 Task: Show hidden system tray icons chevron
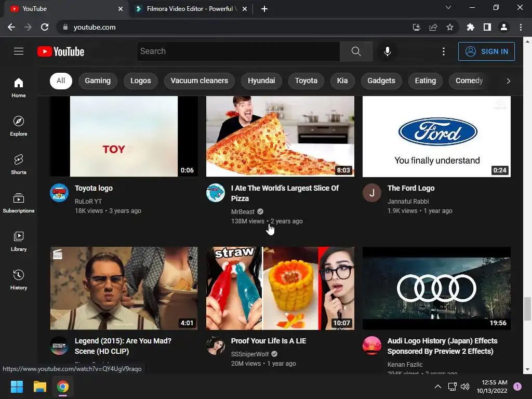click(438, 387)
